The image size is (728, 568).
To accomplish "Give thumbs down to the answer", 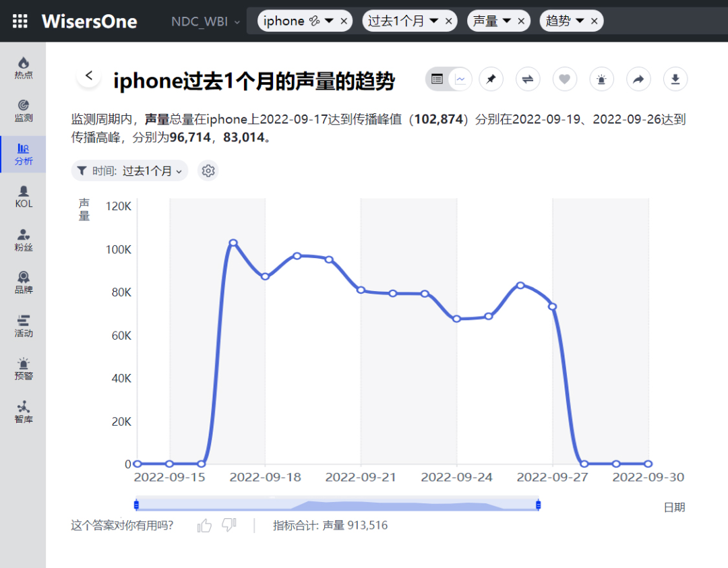I will [229, 526].
